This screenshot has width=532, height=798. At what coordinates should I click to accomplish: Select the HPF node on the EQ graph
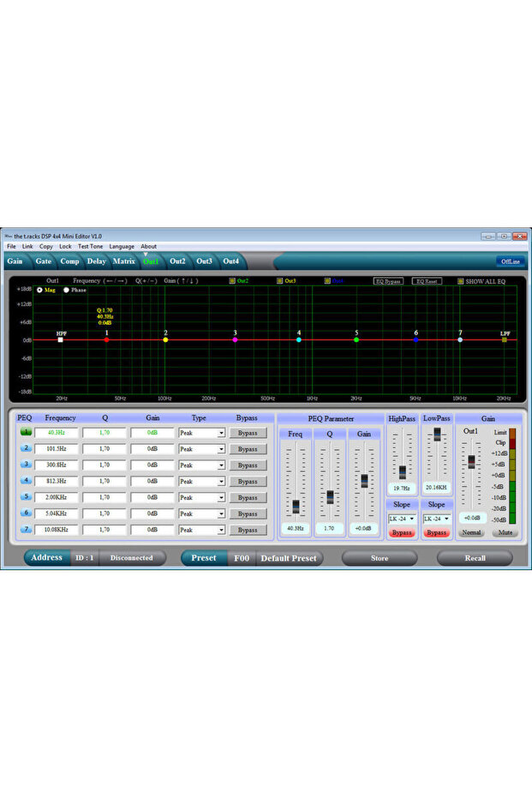click(61, 340)
